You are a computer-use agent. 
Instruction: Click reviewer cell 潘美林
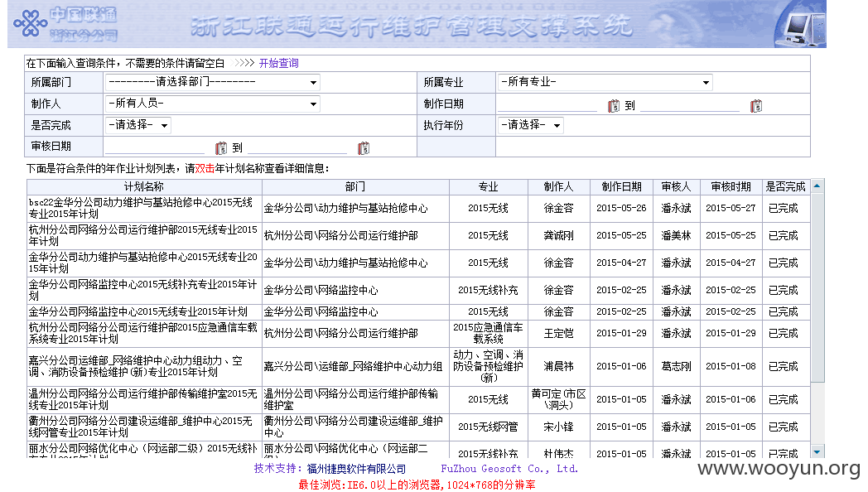677,236
